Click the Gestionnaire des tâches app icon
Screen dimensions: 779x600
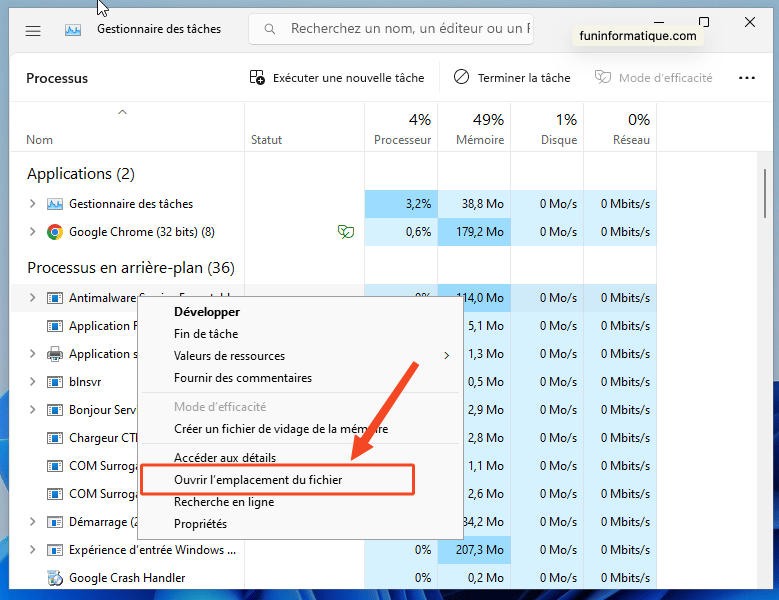pos(73,30)
